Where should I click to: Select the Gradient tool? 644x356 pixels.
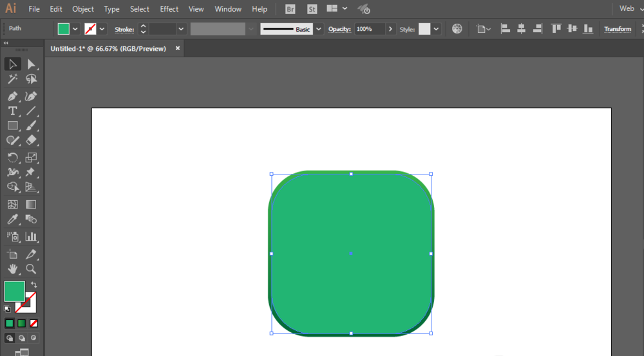(x=31, y=205)
